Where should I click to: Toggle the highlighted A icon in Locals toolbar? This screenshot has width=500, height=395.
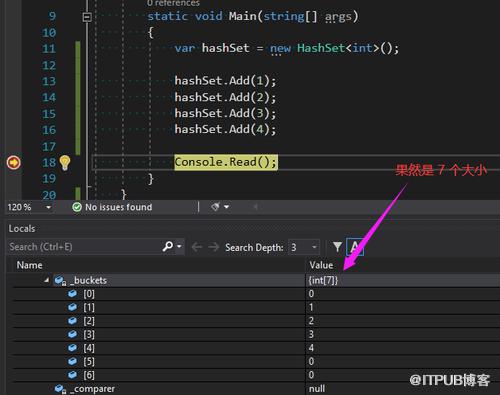click(355, 247)
